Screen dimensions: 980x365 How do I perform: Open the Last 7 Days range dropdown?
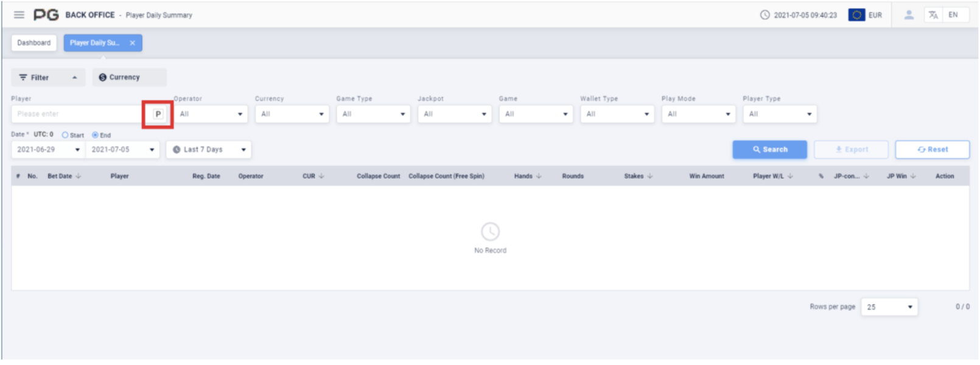pyautogui.click(x=208, y=150)
